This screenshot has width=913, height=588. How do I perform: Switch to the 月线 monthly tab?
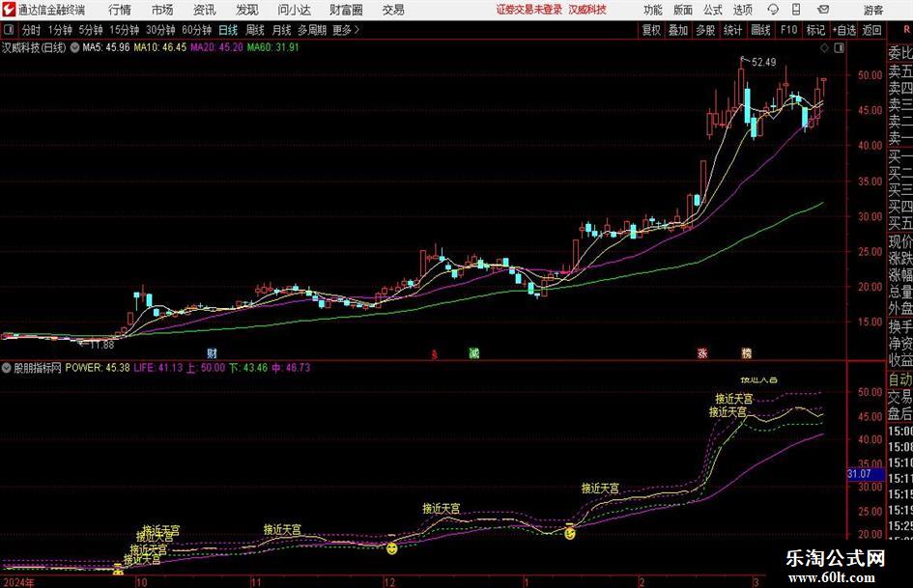pyautogui.click(x=281, y=30)
